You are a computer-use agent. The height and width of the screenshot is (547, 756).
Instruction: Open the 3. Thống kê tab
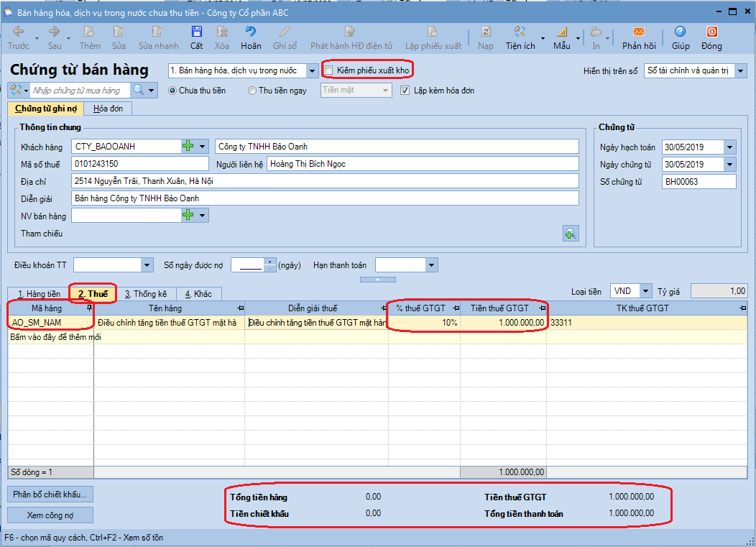(146, 294)
